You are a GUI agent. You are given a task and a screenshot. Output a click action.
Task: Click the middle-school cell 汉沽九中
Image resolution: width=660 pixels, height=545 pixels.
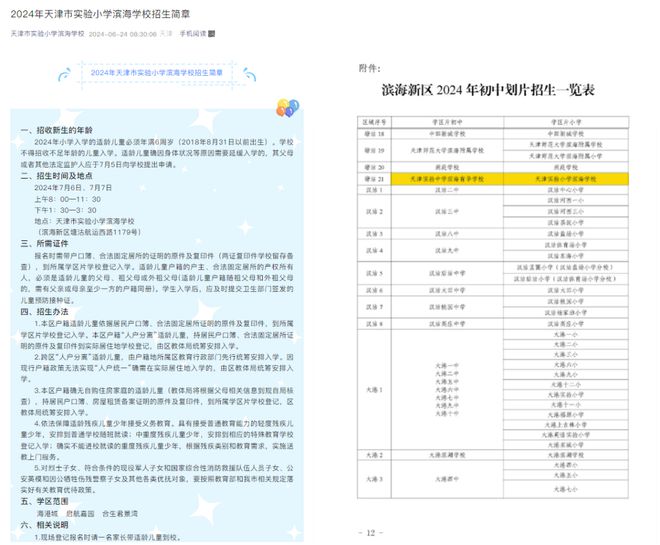point(447,250)
